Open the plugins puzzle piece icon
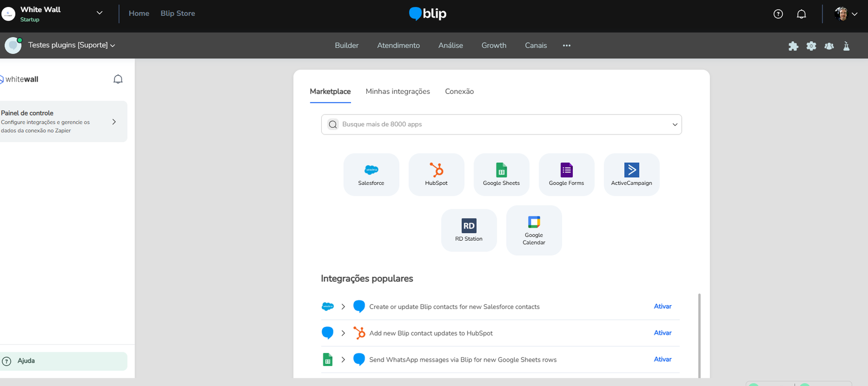This screenshot has height=386, width=868. pyautogui.click(x=793, y=46)
